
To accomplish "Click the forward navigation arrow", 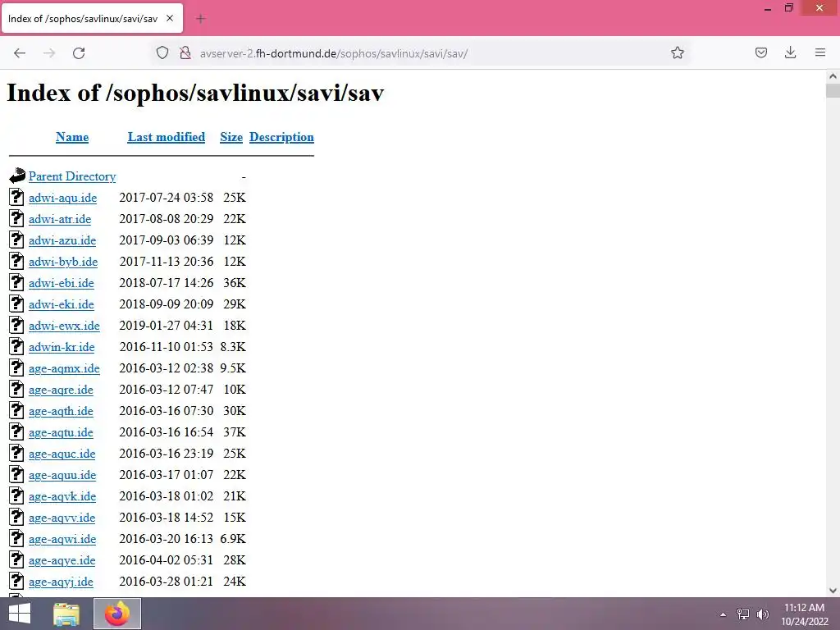I will (x=49, y=53).
